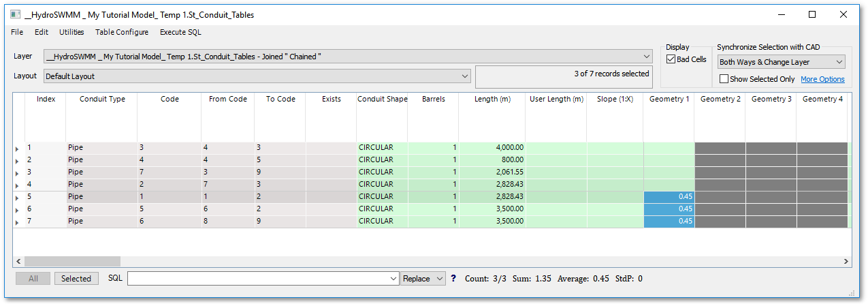Viewport: 868px width, 306px height.
Task: Click the Selected button
Action: click(76, 278)
